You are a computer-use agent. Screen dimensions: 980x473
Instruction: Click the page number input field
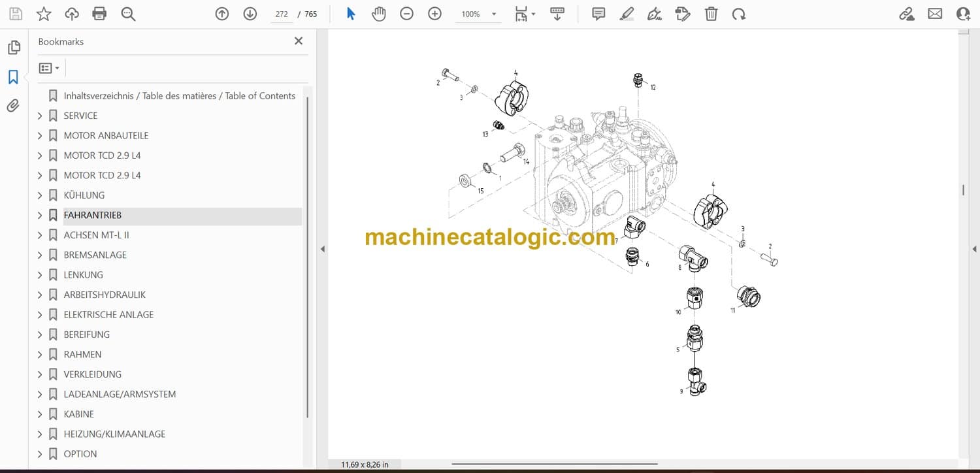point(282,14)
